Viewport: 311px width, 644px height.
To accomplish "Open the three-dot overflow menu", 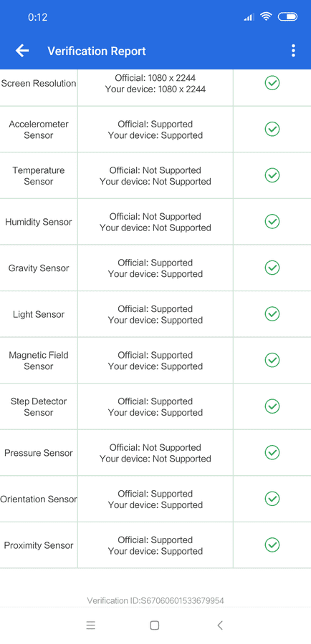I will (293, 51).
